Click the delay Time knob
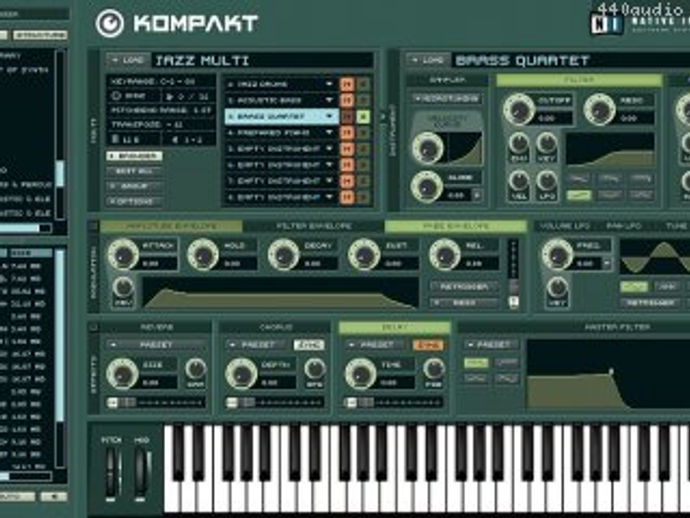 click(361, 374)
